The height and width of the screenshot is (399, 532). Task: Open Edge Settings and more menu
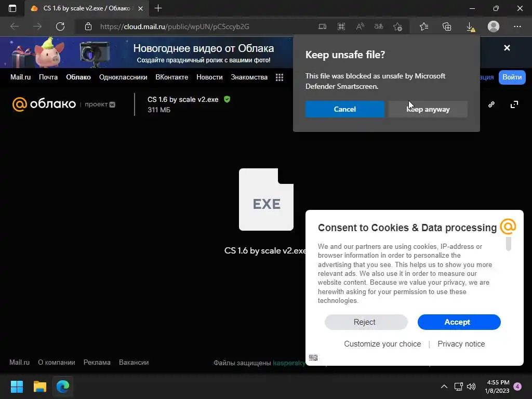pos(517,26)
